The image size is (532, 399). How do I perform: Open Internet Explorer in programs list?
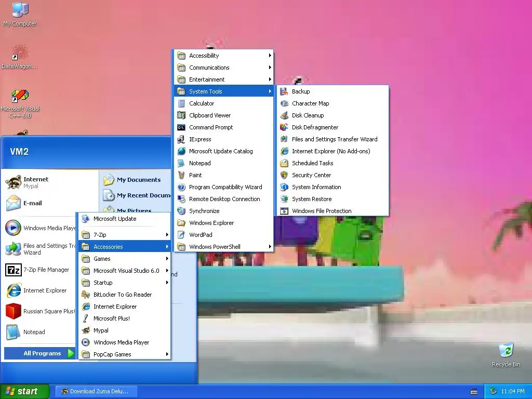tap(125, 307)
